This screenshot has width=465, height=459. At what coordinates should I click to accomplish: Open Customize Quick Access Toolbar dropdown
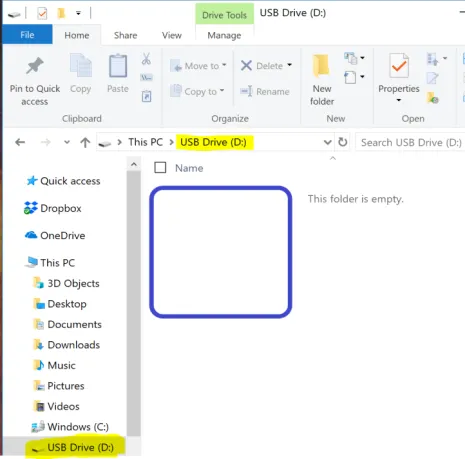pos(78,13)
